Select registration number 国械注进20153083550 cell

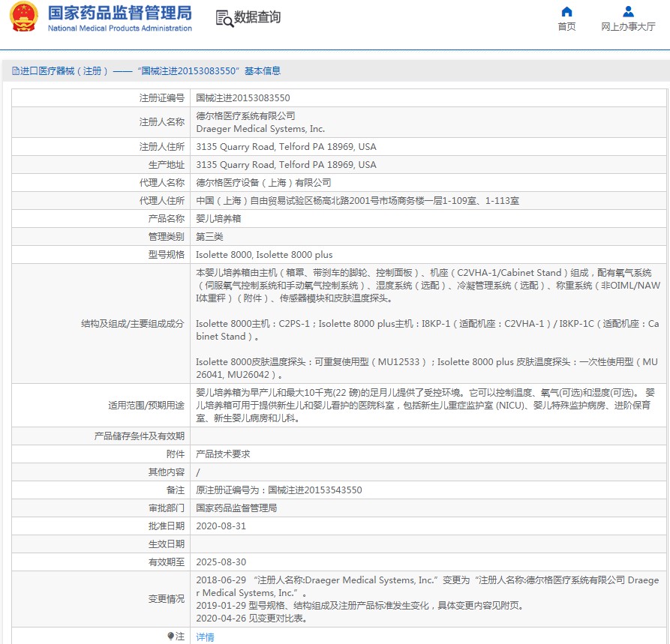coord(243,97)
